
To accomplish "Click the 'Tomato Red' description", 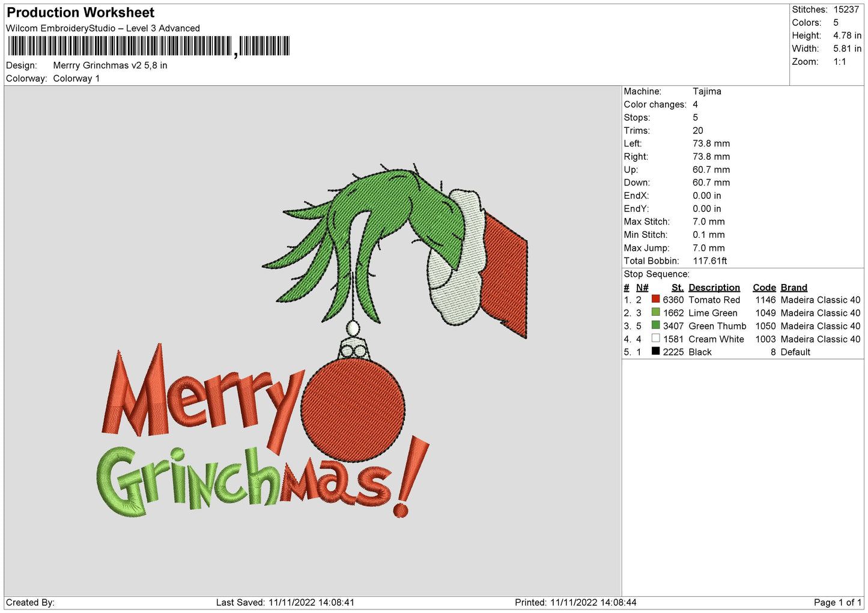I will pyautogui.click(x=714, y=300).
